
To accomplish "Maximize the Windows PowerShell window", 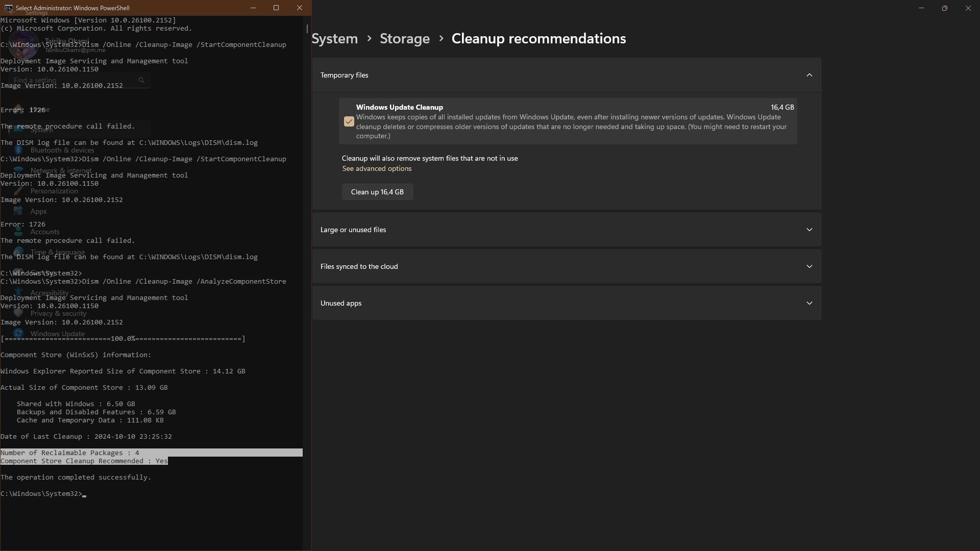I will click(x=276, y=8).
